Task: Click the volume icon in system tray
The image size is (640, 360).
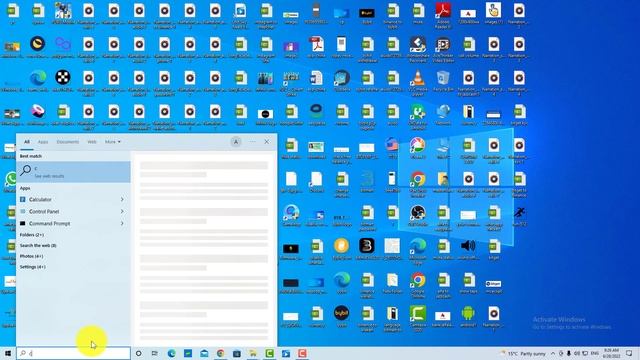Action: [577, 353]
